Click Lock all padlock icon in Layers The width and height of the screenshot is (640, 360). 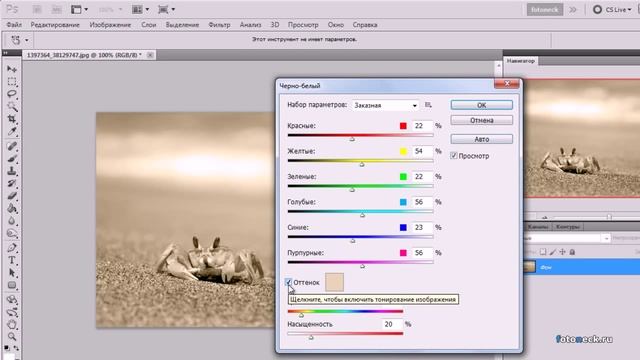click(x=572, y=252)
